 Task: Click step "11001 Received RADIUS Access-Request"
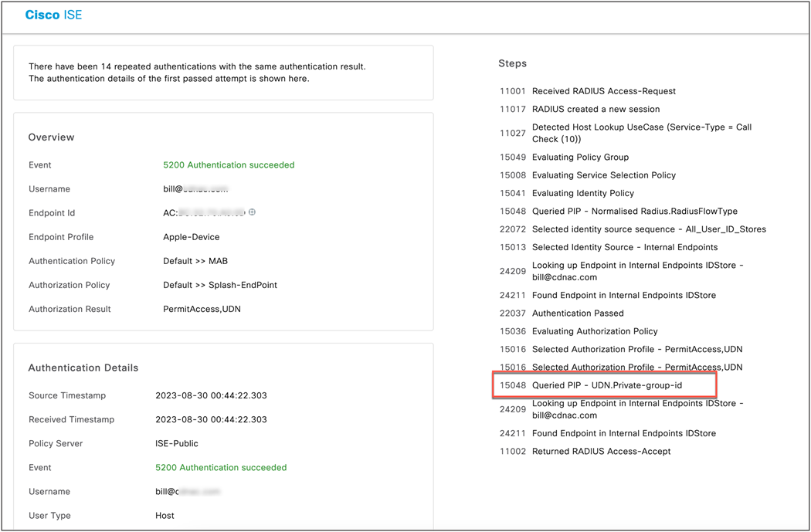click(588, 91)
